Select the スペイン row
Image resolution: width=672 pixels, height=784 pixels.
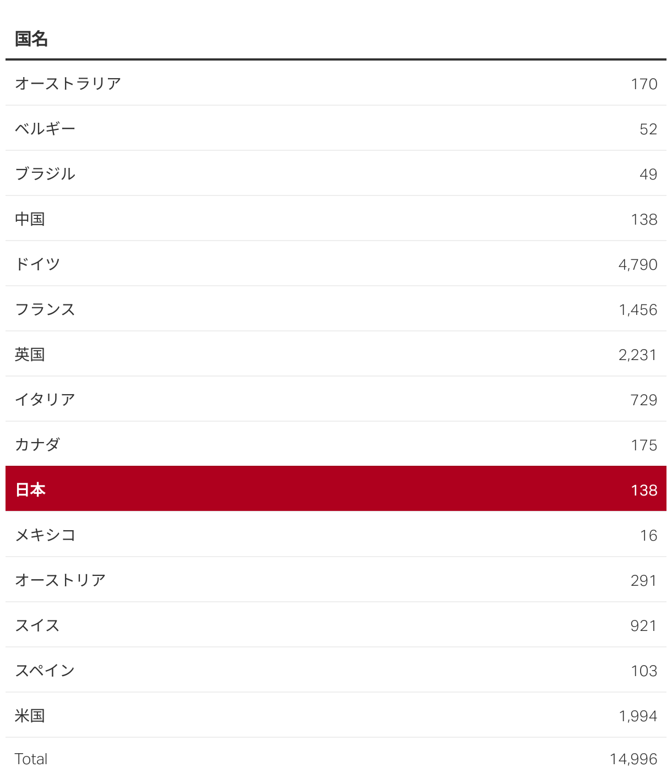click(x=336, y=670)
